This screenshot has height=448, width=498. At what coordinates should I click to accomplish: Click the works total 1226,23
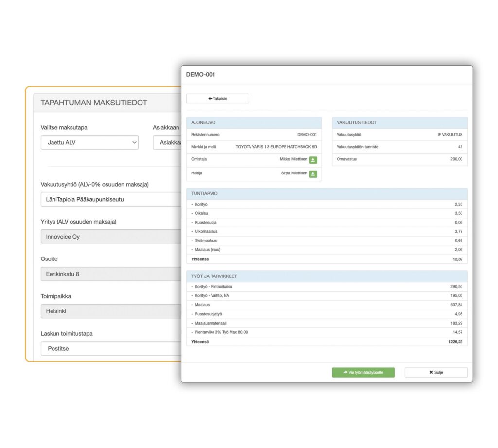(x=455, y=342)
